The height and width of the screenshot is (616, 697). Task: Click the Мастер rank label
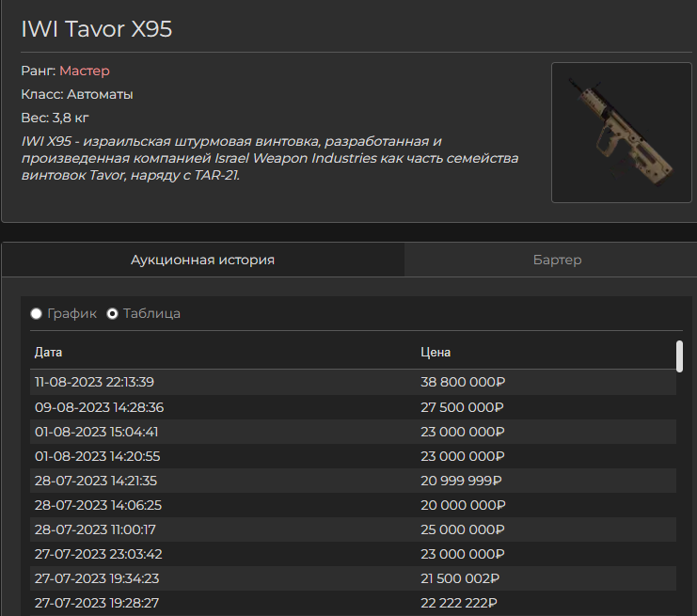click(85, 71)
